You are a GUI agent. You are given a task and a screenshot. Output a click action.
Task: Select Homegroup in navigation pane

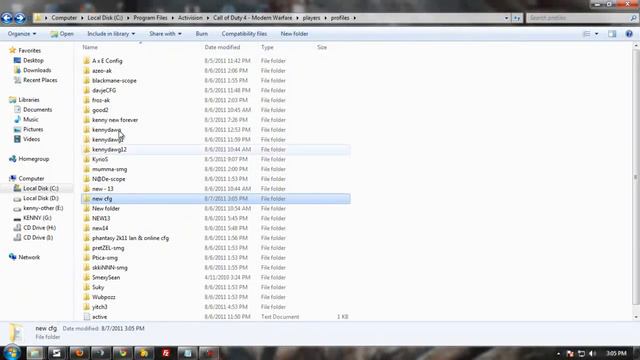click(x=33, y=159)
